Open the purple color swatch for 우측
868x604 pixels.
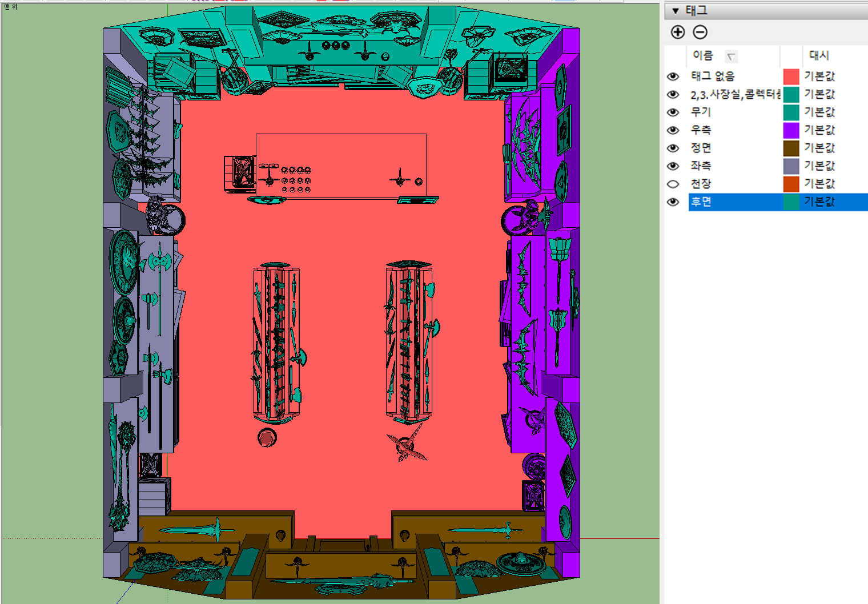click(791, 130)
